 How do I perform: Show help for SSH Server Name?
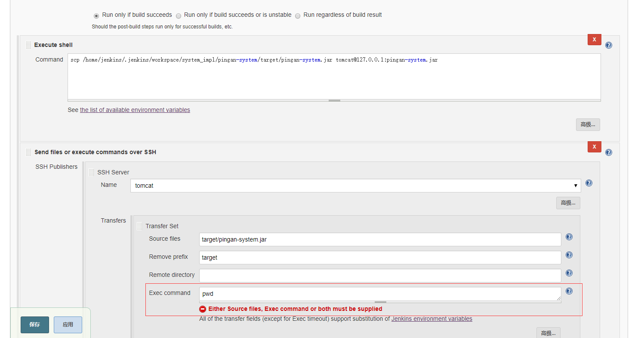tap(589, 183)
